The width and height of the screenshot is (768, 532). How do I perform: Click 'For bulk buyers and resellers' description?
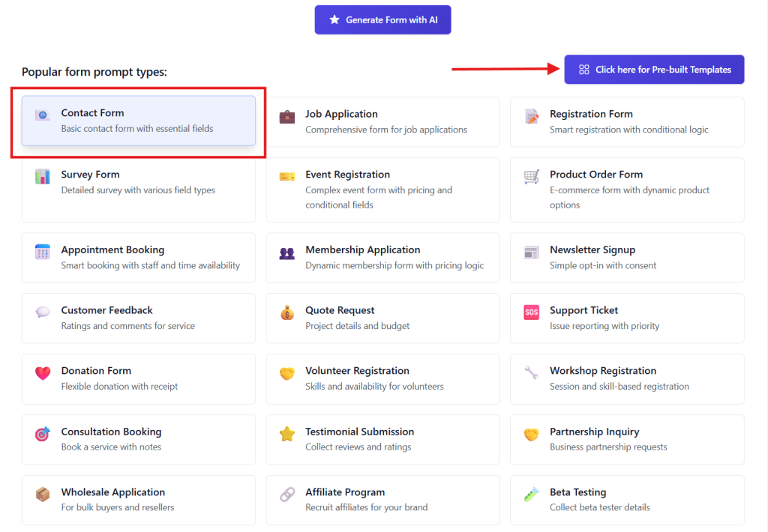point(118,507)
